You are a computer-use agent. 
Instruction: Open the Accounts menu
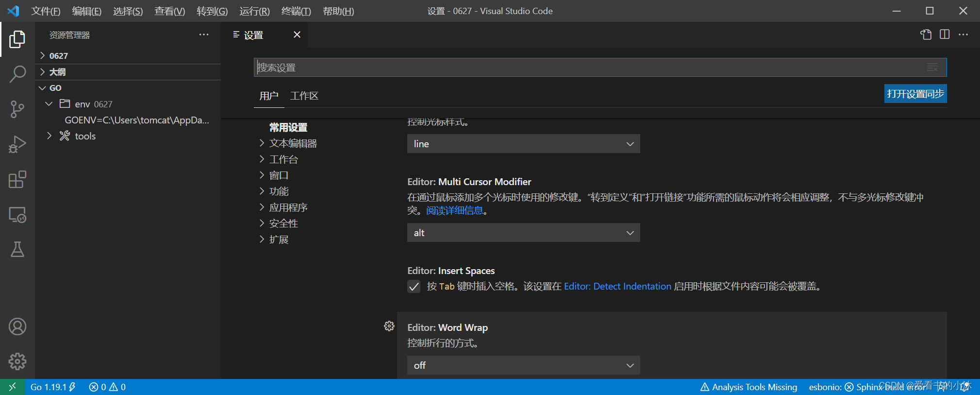point(17,326)
